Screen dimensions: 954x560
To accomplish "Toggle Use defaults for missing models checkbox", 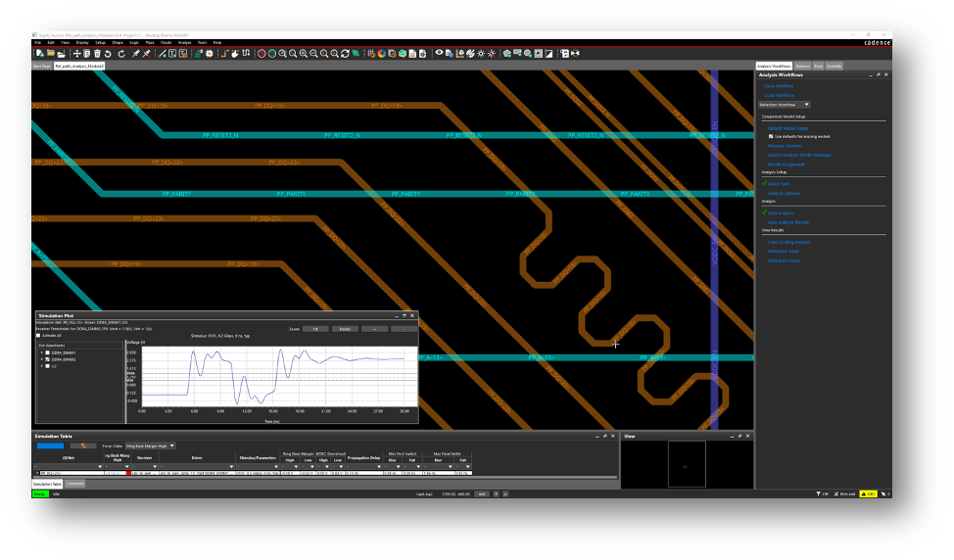I will click(771, 136).
